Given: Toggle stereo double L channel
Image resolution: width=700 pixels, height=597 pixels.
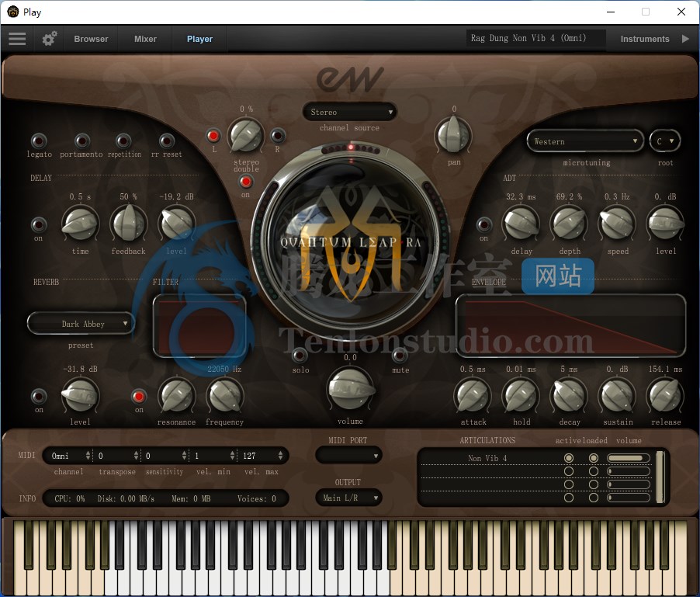Looking at the screenshot, I should tap(213, 136).
